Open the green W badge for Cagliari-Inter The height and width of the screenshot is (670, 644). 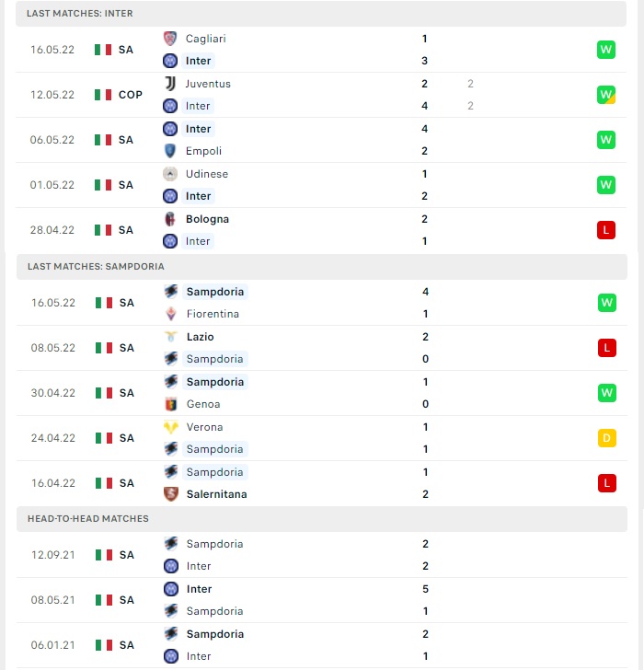(606, 50)
